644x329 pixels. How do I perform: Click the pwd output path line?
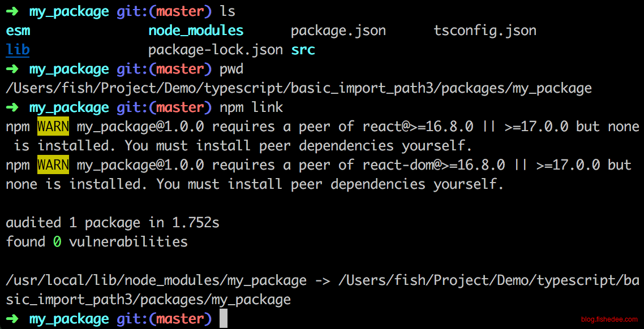point(299,88)
